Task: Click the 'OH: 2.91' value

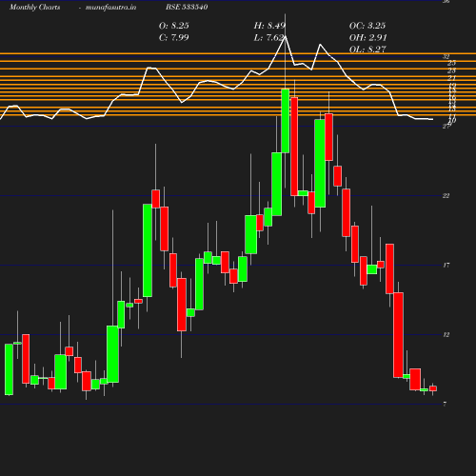Action: click(x=368, y=37)
